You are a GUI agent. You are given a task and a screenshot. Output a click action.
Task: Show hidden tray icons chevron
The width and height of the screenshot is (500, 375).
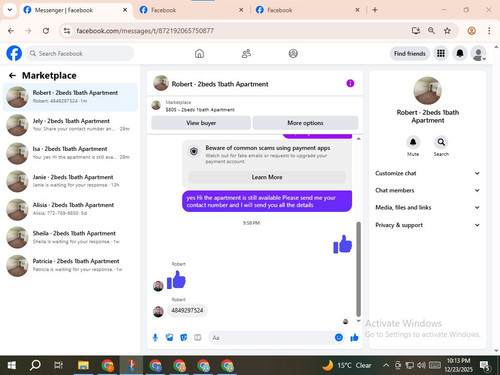[x=386, y=365]
